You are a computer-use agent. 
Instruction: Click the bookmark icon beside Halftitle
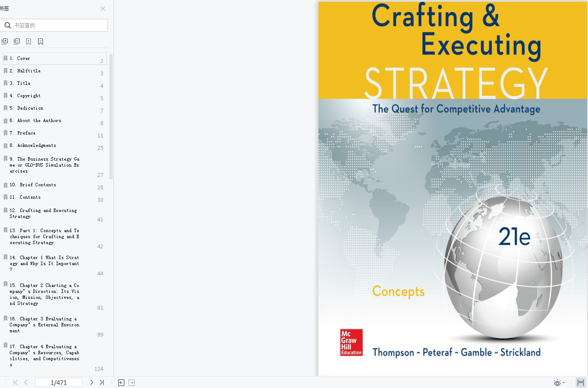(x=6, y=71)
